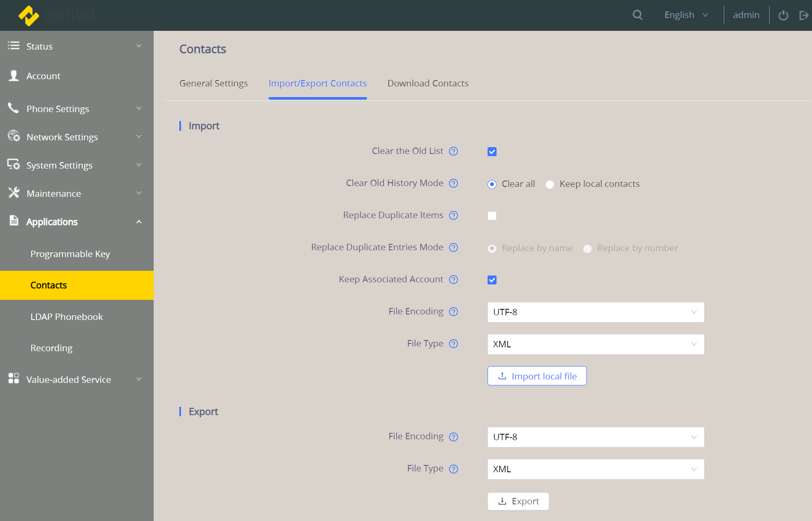Image resolution: width=812 pixels, height=521 pixels.
Task: Uncheck the Clear the Old List checkbox
Action: click(x=492, y=152)
